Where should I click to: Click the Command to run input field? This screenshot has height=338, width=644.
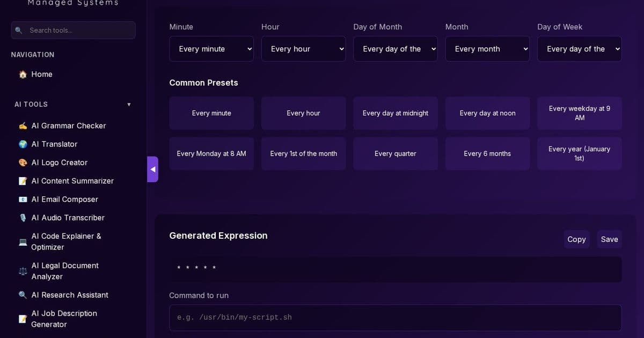[396, 317]
